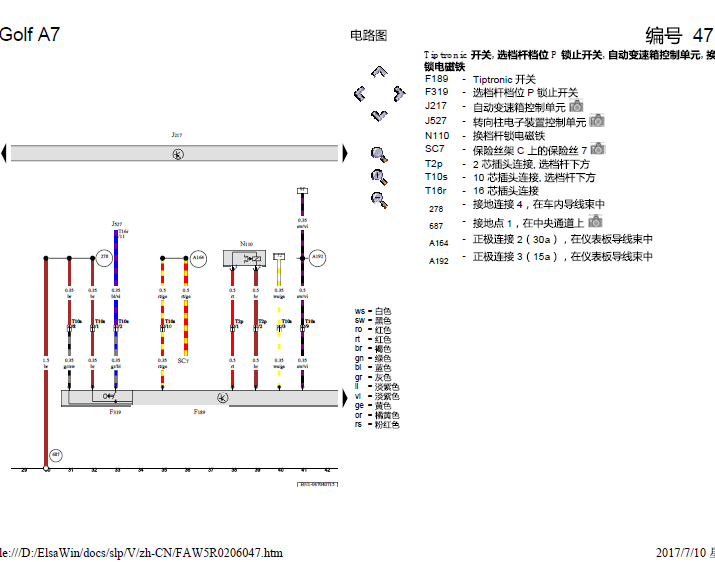Select legend entry 278 接地连接 4

pyautogui.click(x=517, y=206)
